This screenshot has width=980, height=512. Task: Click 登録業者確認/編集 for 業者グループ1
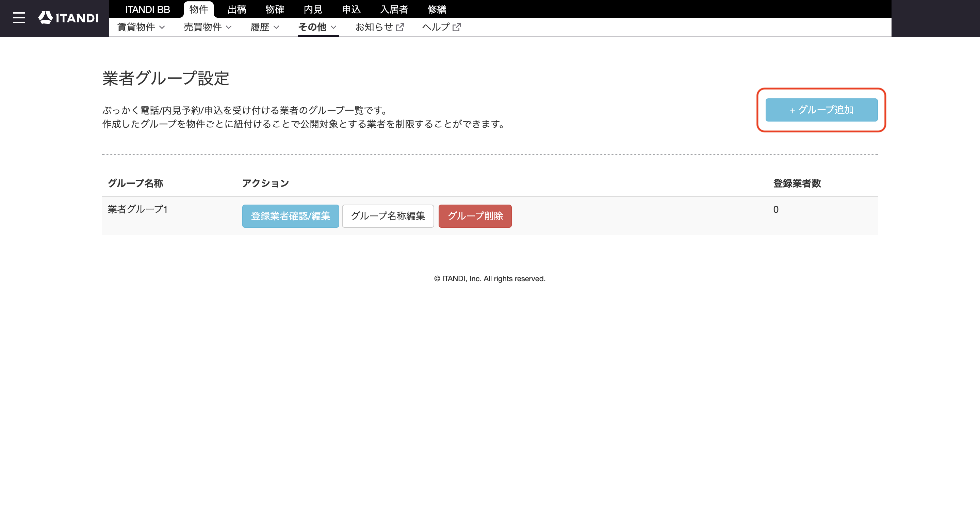tap(291, 216)
